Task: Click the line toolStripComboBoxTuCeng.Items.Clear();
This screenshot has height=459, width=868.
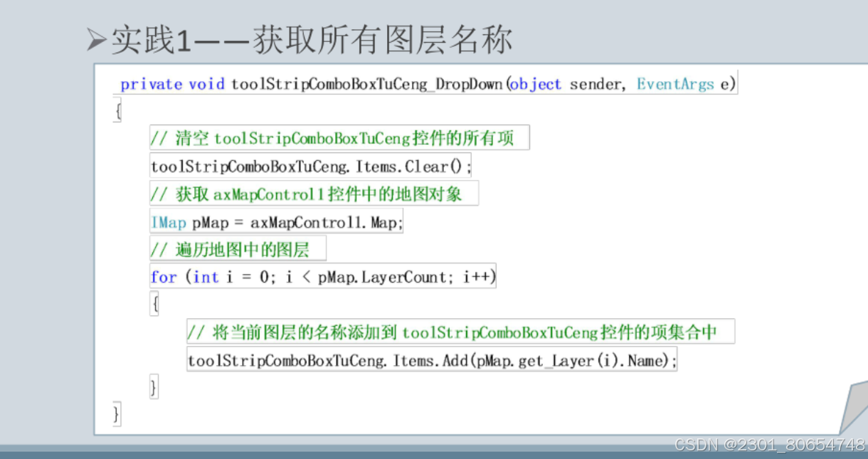Action: 311,167
